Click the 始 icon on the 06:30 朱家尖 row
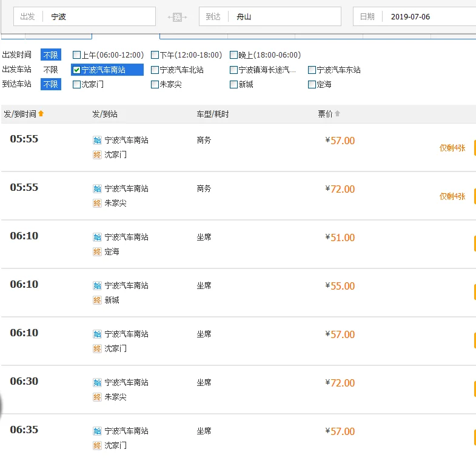476x458 pixels. [97, 382]
